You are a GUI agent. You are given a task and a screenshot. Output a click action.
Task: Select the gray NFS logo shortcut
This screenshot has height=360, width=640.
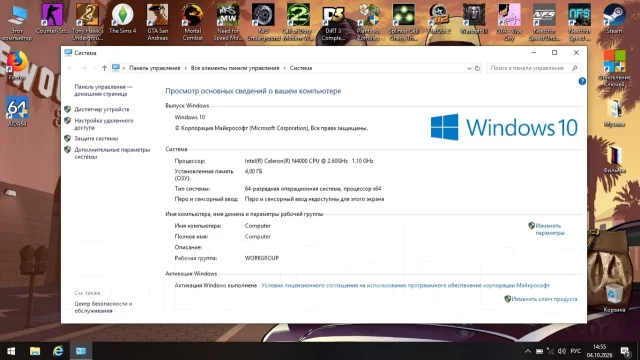coord(544,22)
